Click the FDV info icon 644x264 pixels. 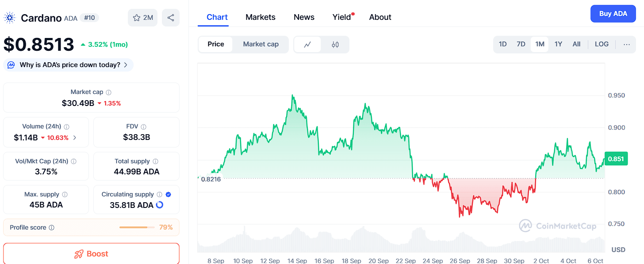pyautogui.click(x=143, y=127)
